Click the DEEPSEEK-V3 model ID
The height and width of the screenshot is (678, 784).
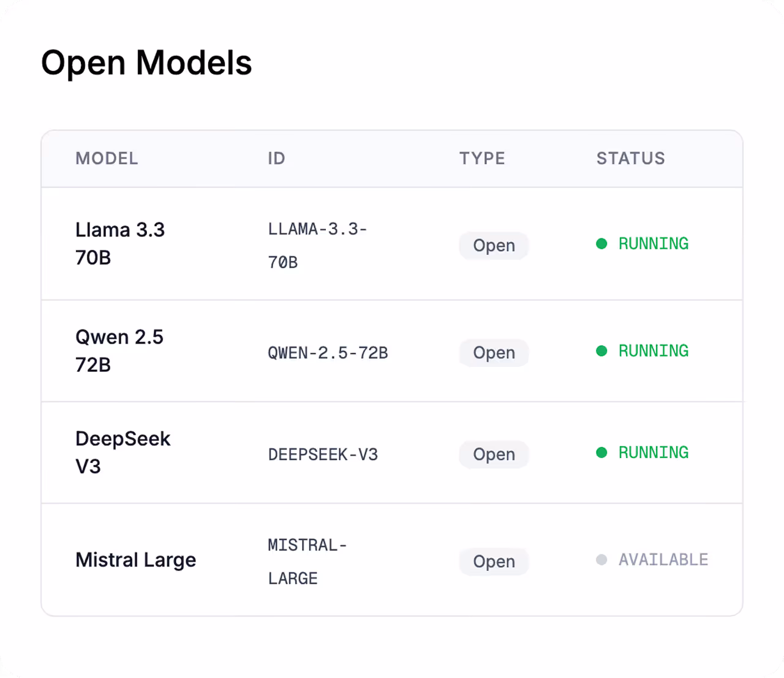[323, 454]
